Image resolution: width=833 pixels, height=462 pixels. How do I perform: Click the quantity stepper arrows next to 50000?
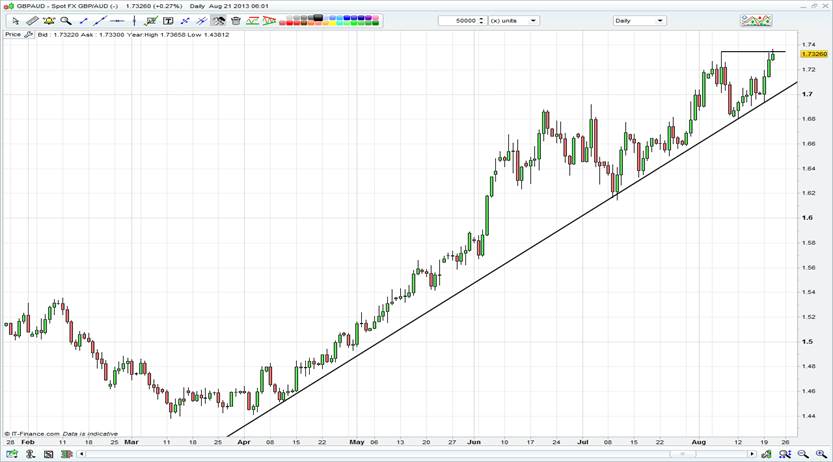(482, 20)
